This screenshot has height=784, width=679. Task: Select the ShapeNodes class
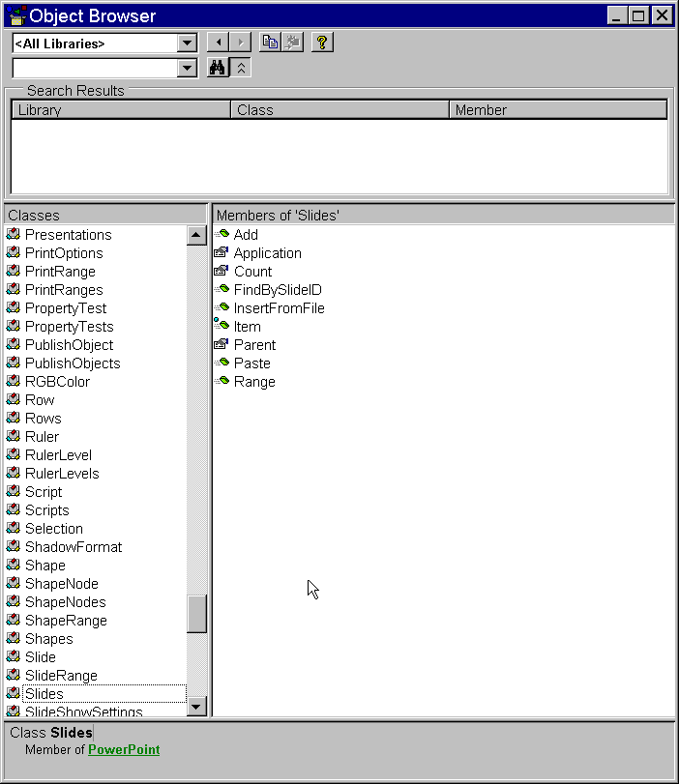[66, 602]
